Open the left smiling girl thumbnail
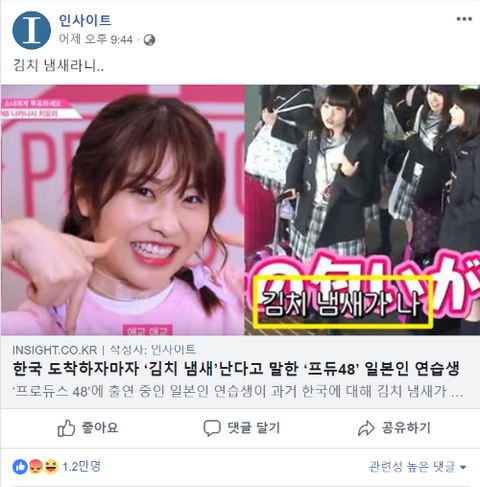The width and height of the screenshot is (480, 487). [x=123, y=210]
